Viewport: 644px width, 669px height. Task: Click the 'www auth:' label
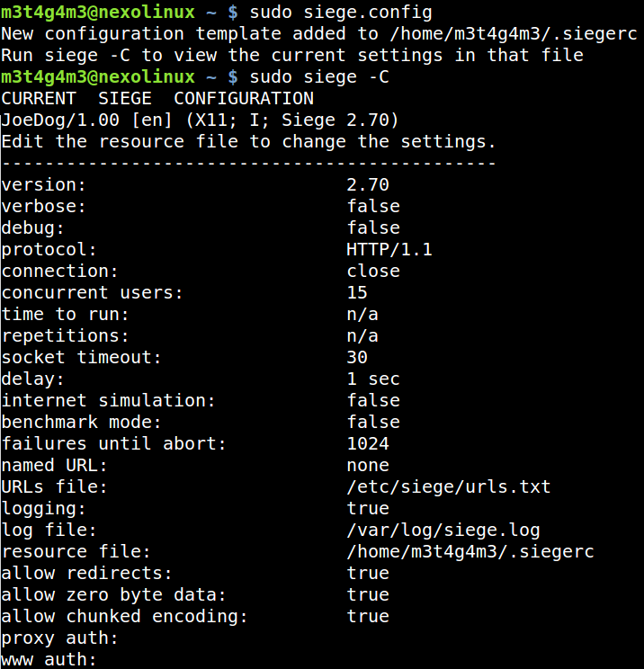coord(49,659)
